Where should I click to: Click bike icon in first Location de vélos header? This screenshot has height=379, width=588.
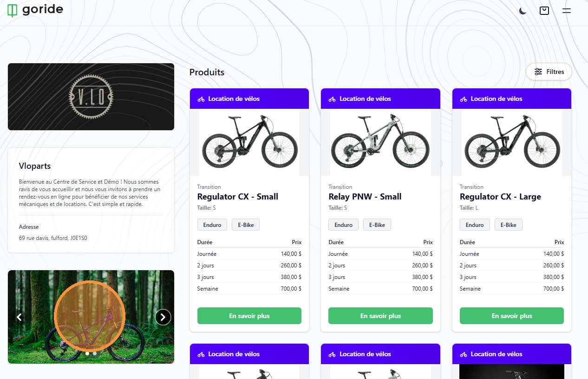point(201,99)
